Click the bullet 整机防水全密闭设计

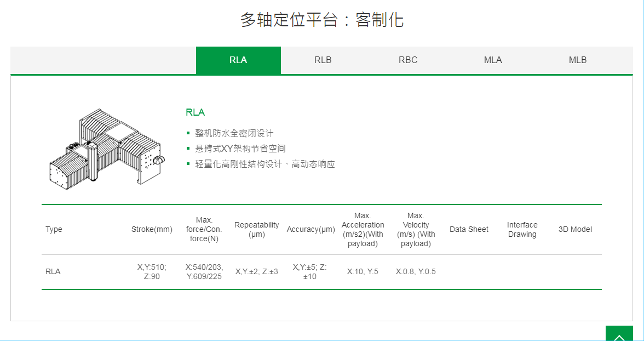(x=233, y=133)
